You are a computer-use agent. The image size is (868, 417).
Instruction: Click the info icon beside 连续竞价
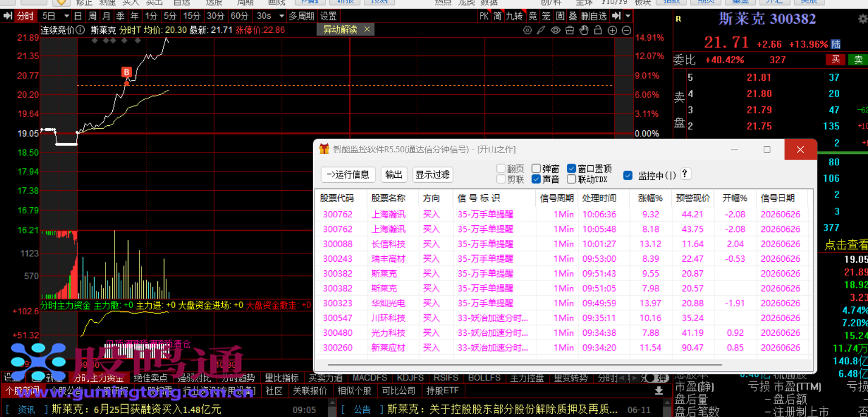(81, 30)
